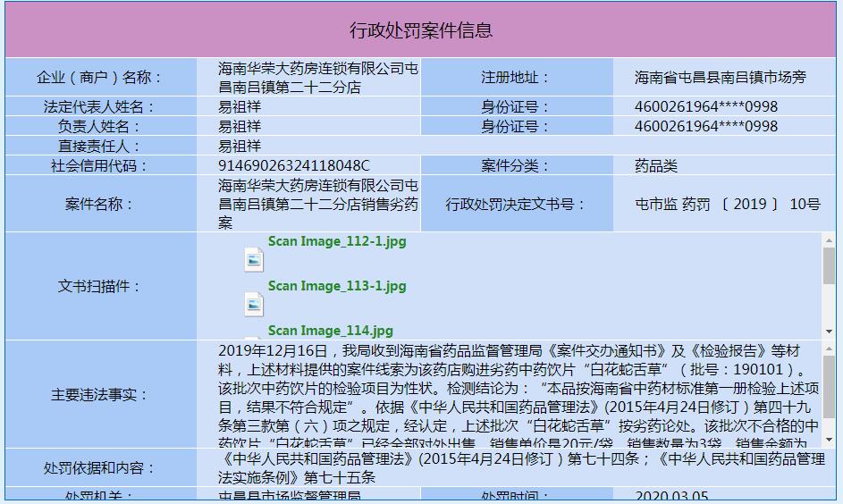The height and width of the screenshot is (504, 843).
Task: Click the 行政处罚案件信息 header title
Action: 421,30
